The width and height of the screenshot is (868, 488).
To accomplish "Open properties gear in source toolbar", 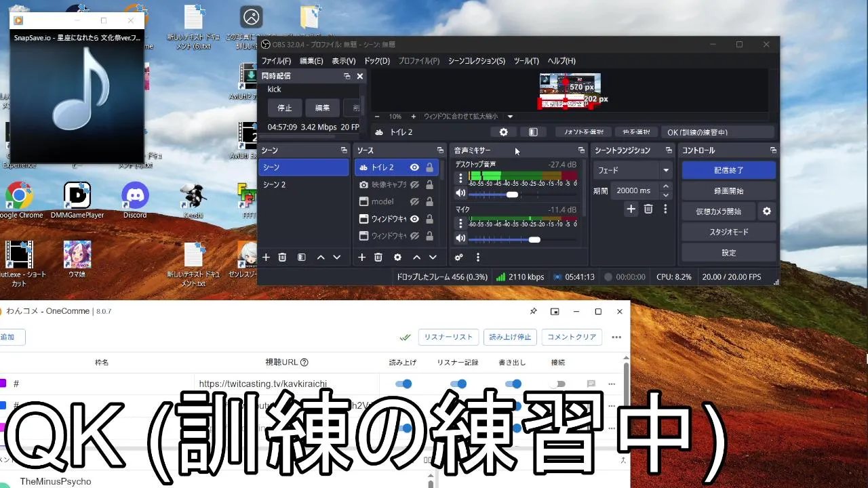I will (x=503, y=132).
